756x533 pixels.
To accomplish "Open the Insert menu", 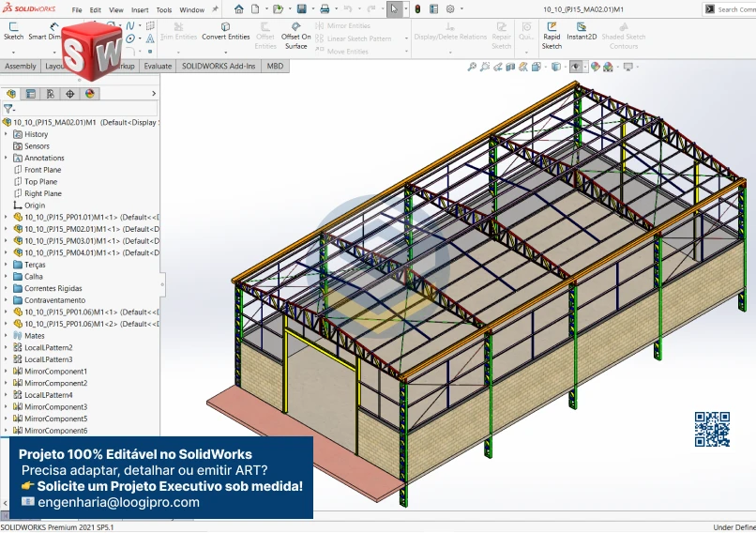I will (139, 10).
